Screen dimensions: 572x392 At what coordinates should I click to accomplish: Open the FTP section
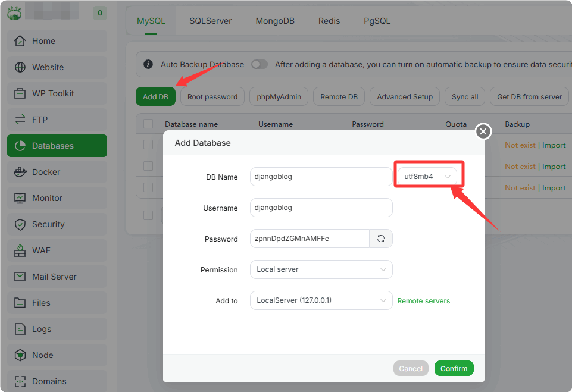pyautogui.click(x=57, y=120)
